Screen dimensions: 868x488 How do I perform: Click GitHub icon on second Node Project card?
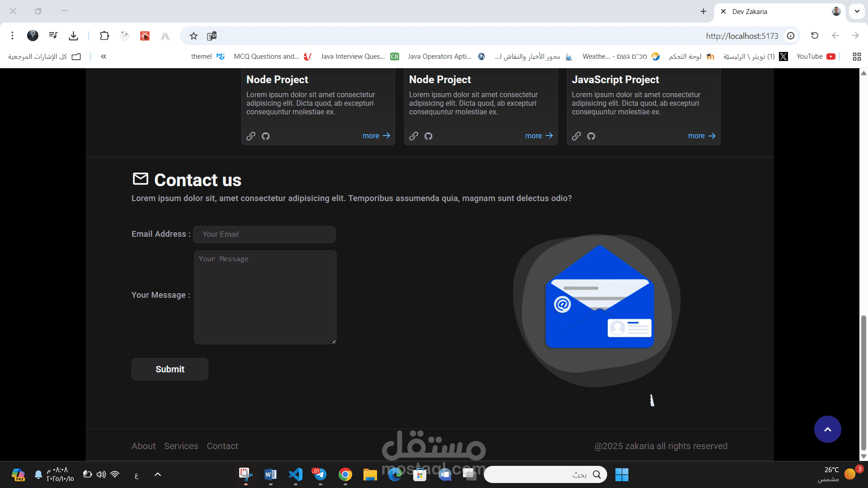tap(428, 136)
